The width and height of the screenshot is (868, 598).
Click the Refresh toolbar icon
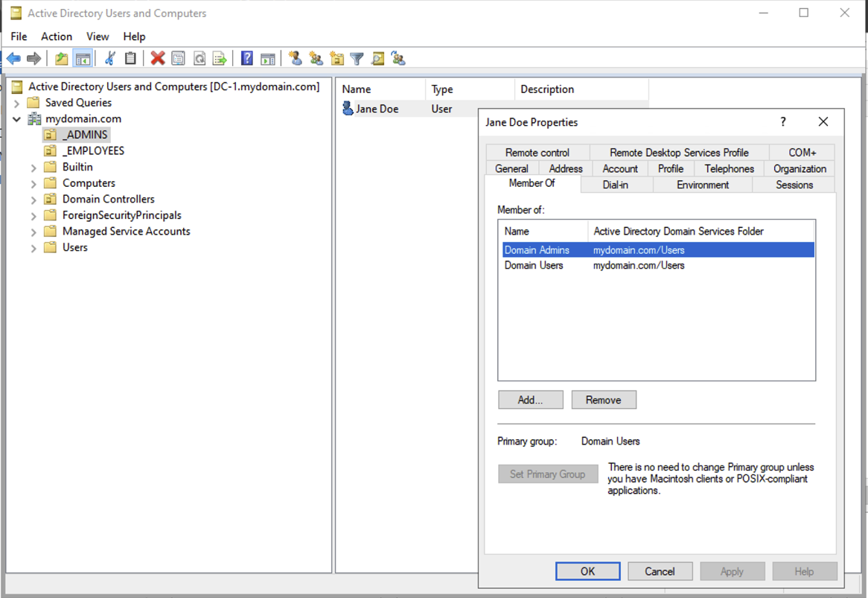pos(200,58)
